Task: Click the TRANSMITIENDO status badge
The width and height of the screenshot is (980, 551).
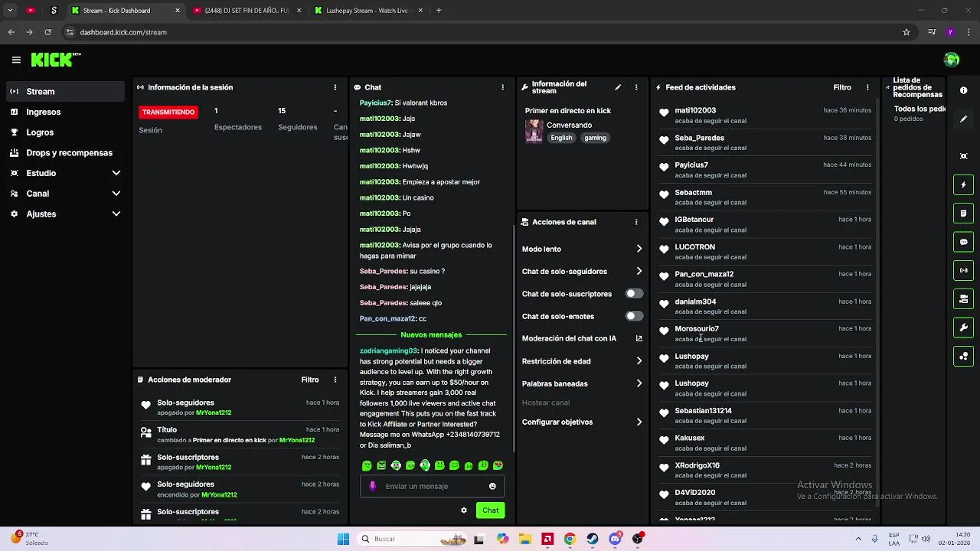Action: coord(168,112)
